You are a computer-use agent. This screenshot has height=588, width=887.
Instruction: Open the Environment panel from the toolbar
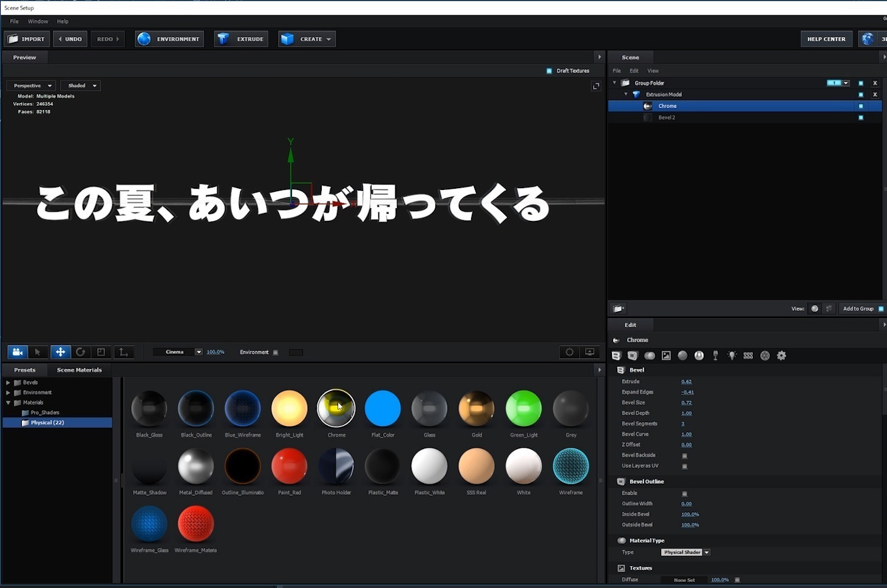169,38
